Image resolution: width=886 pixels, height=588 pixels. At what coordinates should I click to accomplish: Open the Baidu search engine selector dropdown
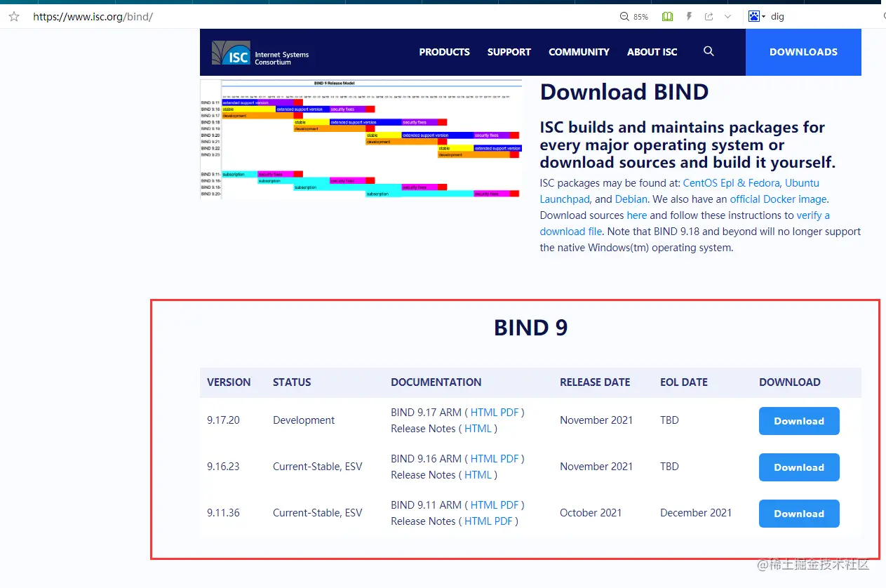[x=757, y=16]
